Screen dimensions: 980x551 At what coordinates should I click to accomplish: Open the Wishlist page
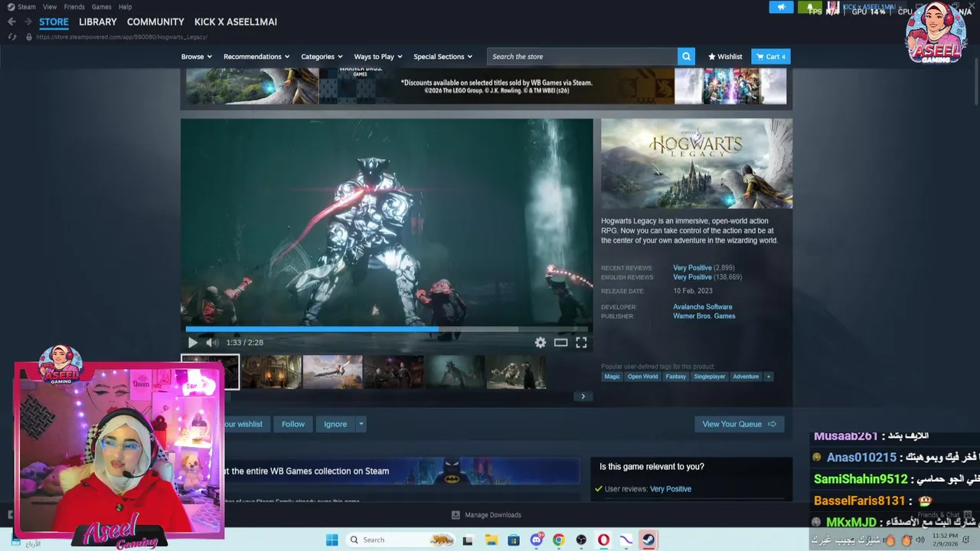(x=725, y=57)
